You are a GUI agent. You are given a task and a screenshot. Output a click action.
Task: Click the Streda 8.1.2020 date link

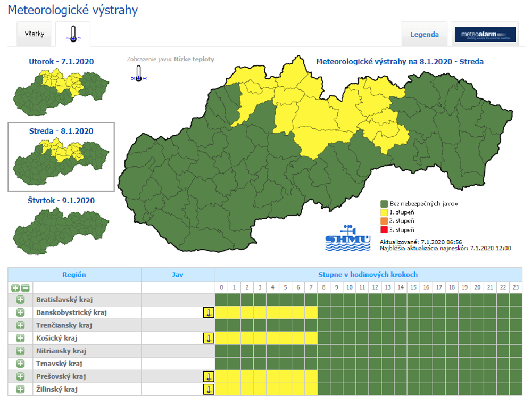pyautogui.click(x=61, y=131)
